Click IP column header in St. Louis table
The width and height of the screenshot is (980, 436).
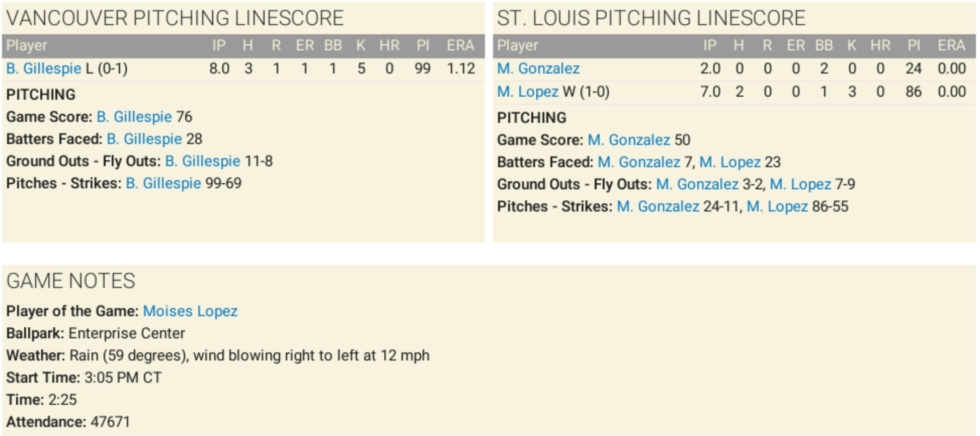[x=709, y=45]
